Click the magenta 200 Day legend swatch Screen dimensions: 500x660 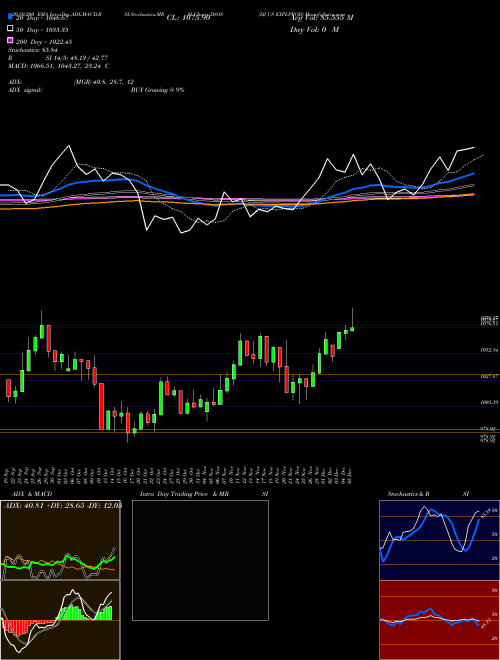point(10,41)
